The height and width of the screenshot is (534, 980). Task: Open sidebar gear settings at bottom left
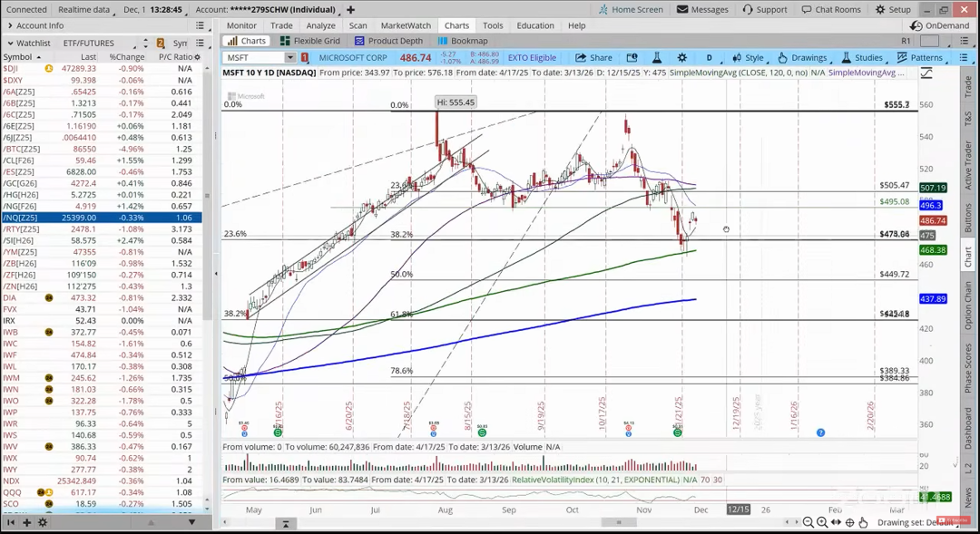[43, 522]
